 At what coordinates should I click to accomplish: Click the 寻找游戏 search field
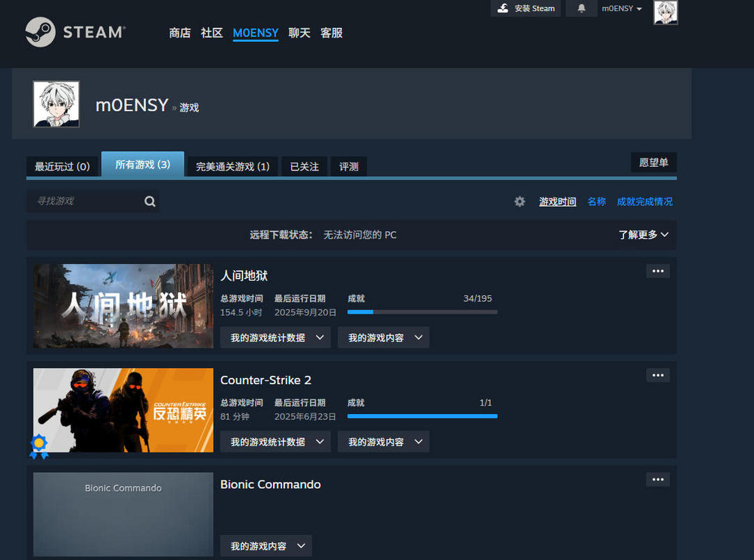click(x=84, y=201)
